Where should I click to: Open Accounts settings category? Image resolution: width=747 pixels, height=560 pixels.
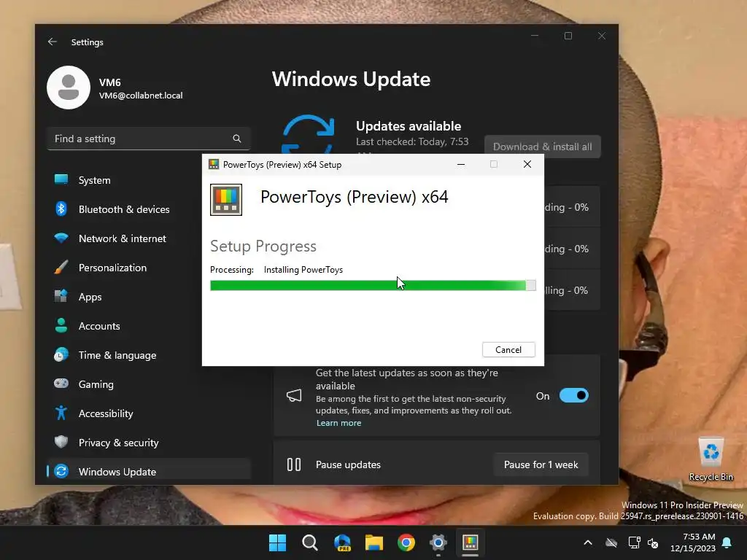(x=149, y=326)
